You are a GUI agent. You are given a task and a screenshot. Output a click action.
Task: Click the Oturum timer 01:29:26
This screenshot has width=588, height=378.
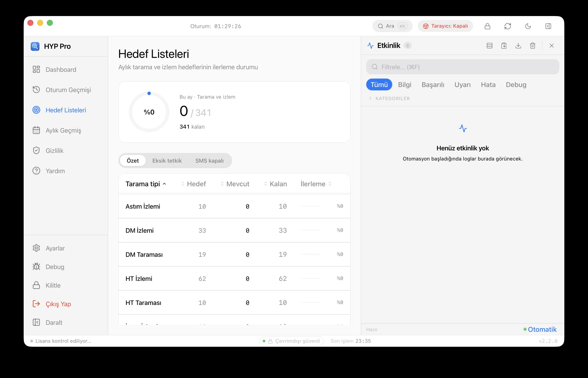(216, 26)
